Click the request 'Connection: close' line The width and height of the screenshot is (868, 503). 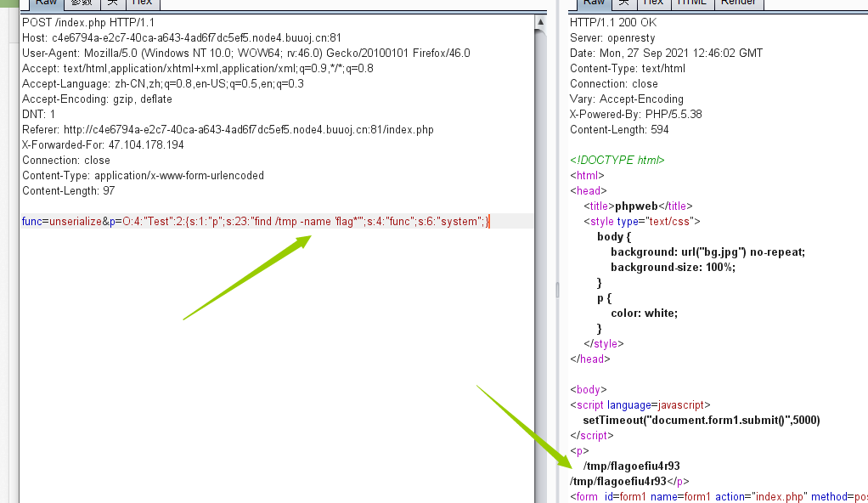66,160
